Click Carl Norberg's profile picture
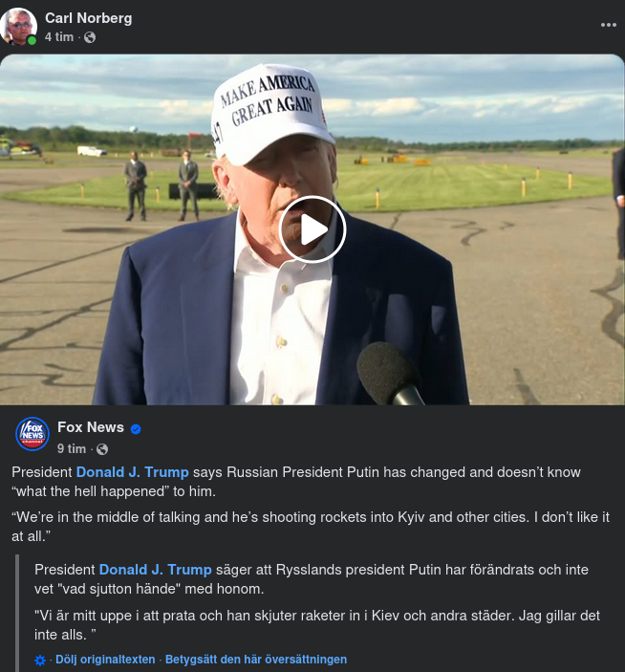Image resolution: width=625 pixels, height=672 pixels. (x=19, y=26)
